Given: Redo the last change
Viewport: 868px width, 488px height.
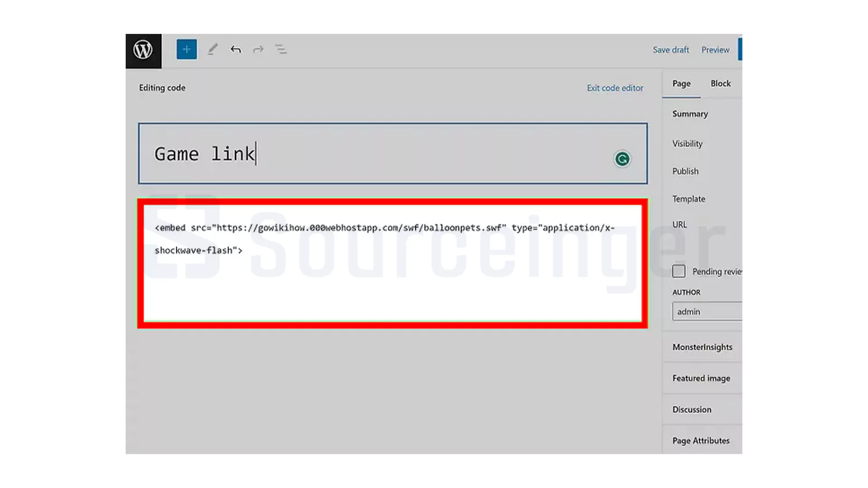Looking at the screenshot, I should click(x=258, y=49).
